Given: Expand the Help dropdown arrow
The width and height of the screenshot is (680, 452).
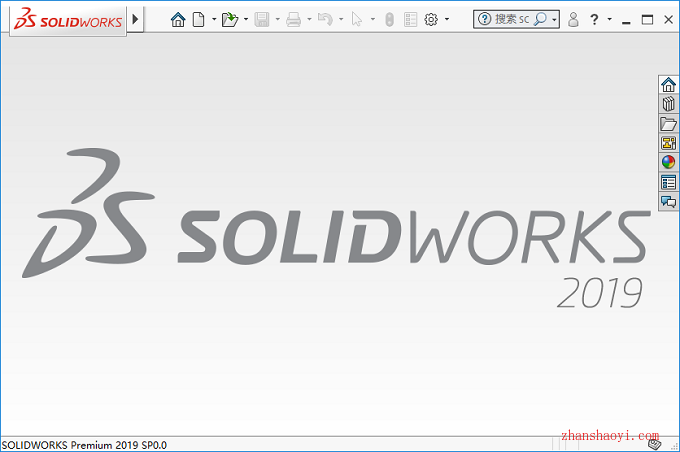Looking at the screenshot, I should [x=609, y=20].
